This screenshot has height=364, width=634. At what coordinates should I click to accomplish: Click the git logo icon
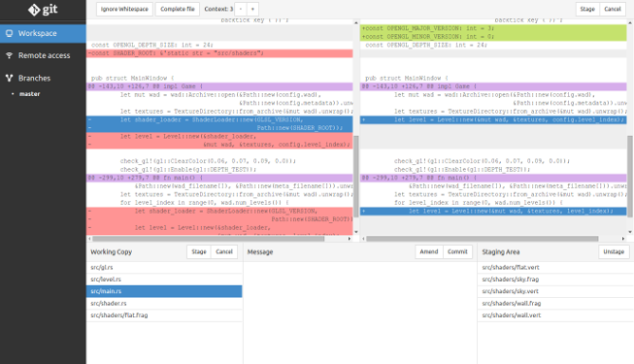coord(34,10)
